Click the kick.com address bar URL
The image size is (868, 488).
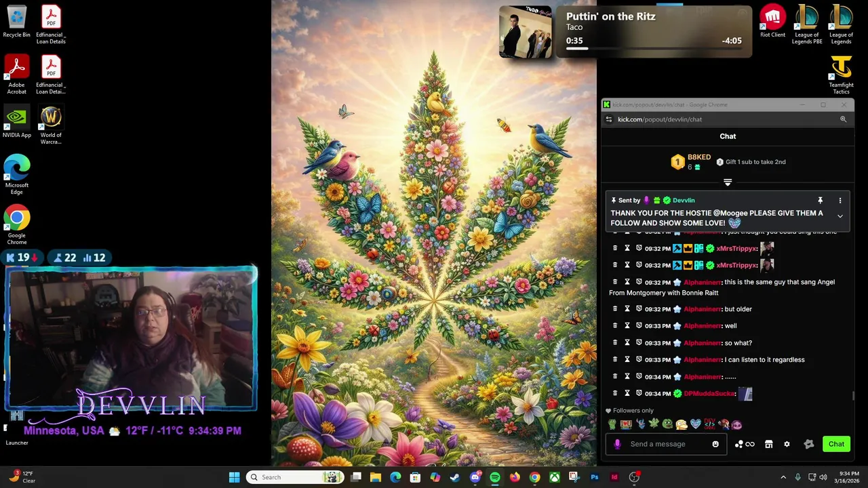click(660, 119)
